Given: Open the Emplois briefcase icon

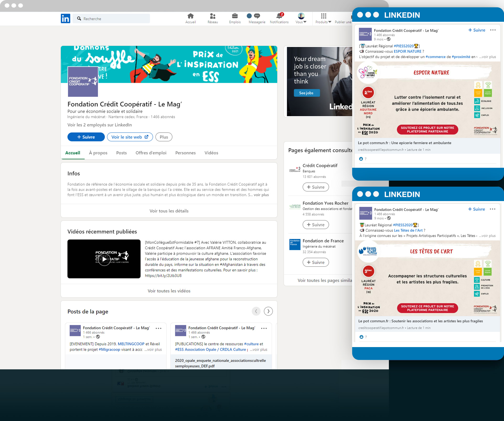Looking at the screenshot, I should pyautogui.click(x=235, y=18).
